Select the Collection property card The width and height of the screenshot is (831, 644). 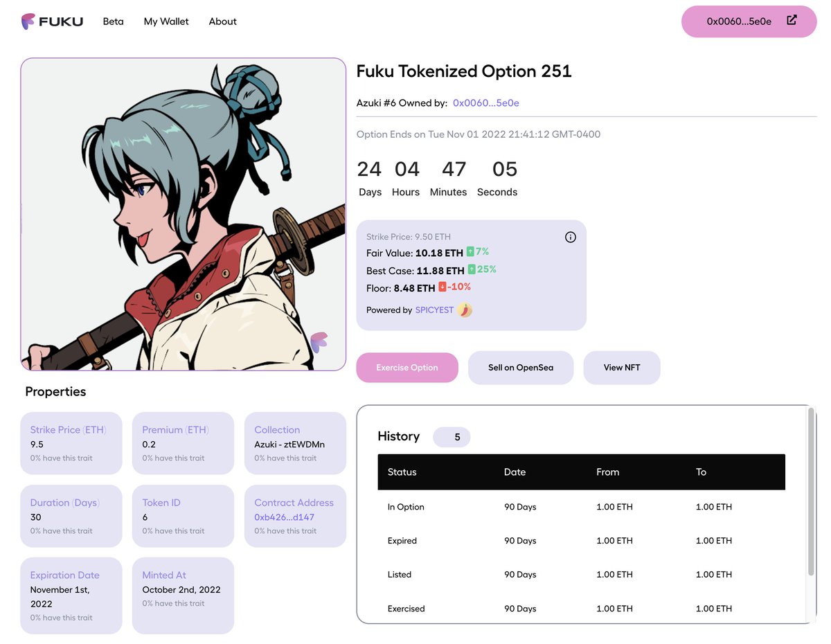point(295,443)
